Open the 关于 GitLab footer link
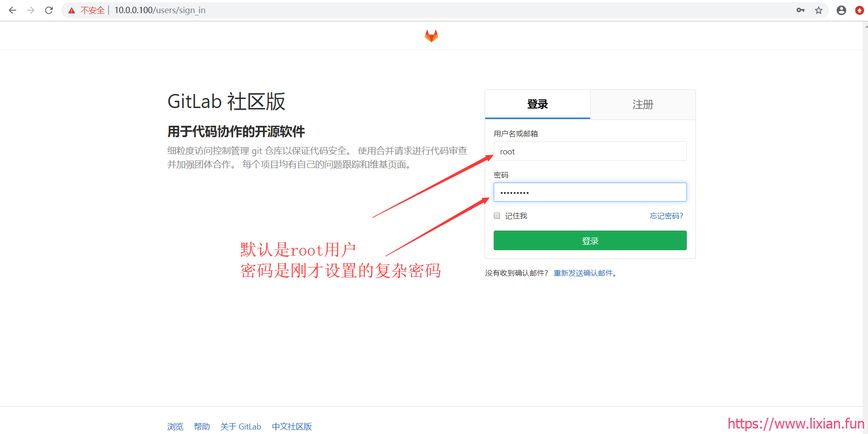The width and height of the screenshot is (868, 434). point(241,426)
